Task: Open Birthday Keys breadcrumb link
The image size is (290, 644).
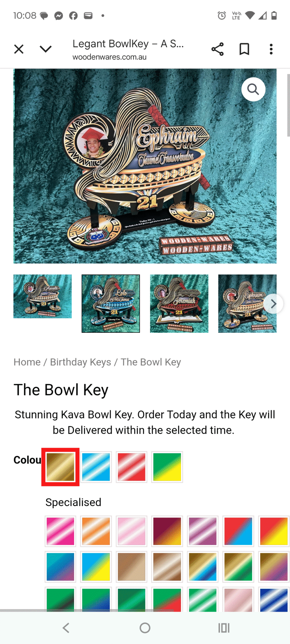Action: [81, 362]
